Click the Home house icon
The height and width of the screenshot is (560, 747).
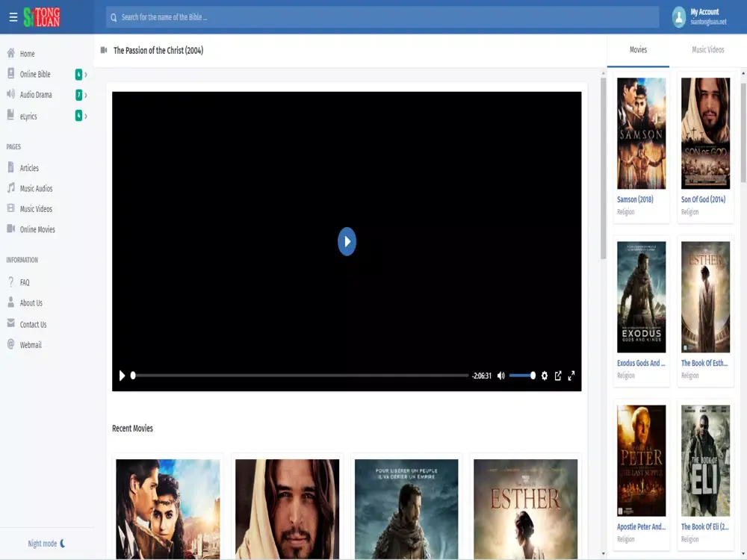(11, 53)
